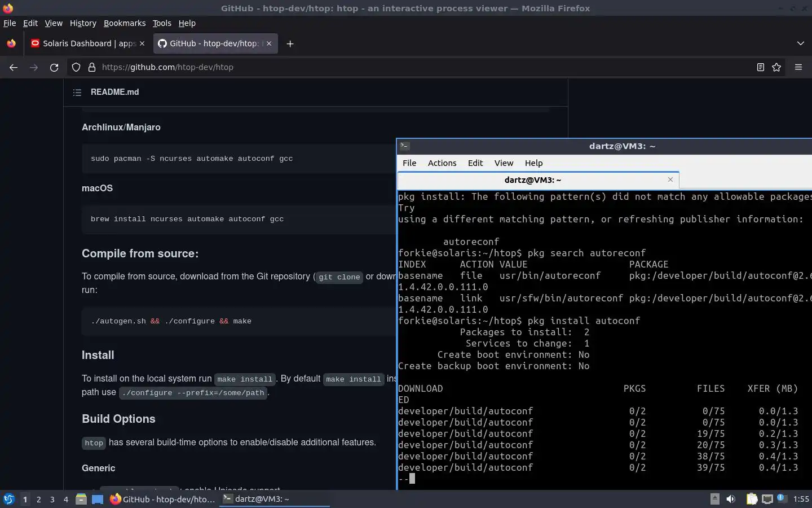The image size is (812, 508).
Task: Open the terminal's View menu
Action: [x=504, y=163]
